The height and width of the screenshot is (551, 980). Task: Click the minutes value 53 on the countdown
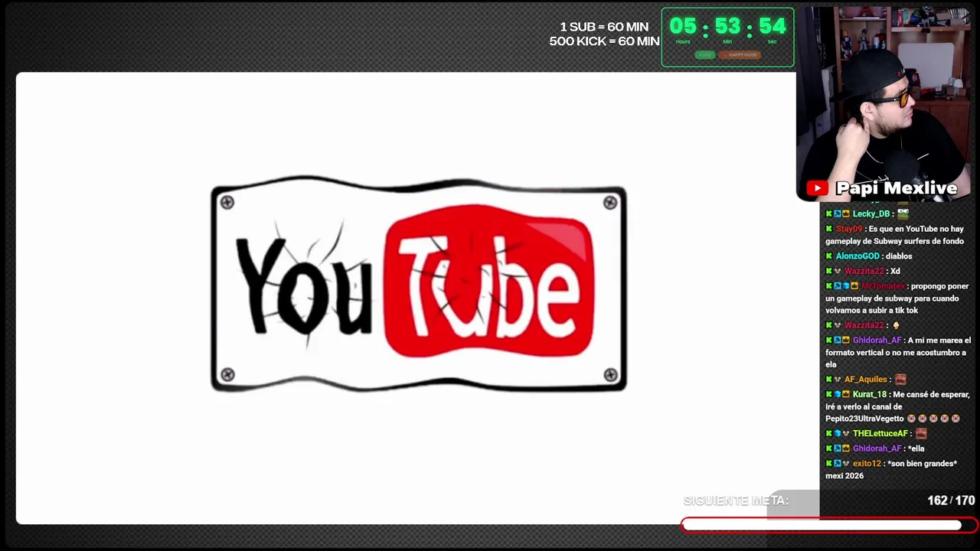tap(727, 27)
